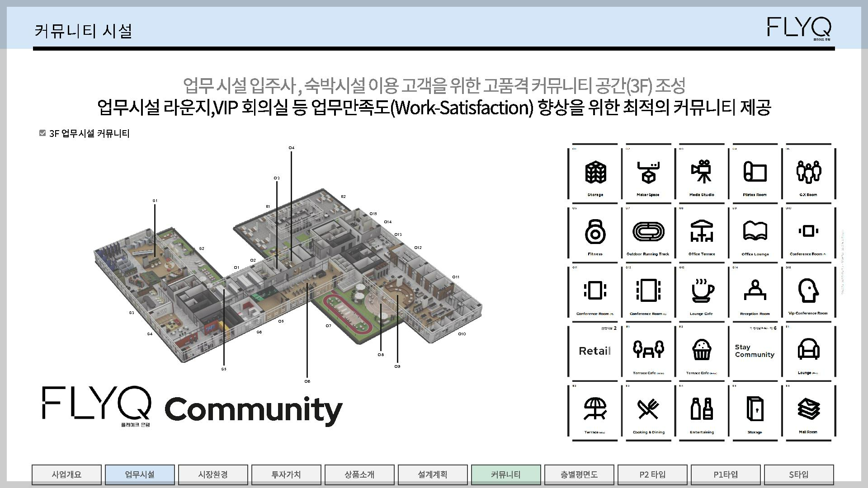Click the P1타입 button
The image size is (868, 488).
click(726, 474)
